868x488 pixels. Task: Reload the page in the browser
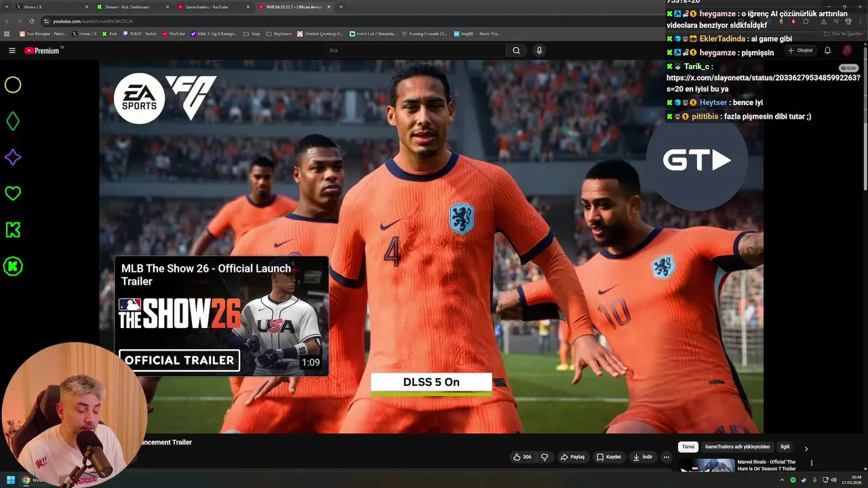pos(33,21)
